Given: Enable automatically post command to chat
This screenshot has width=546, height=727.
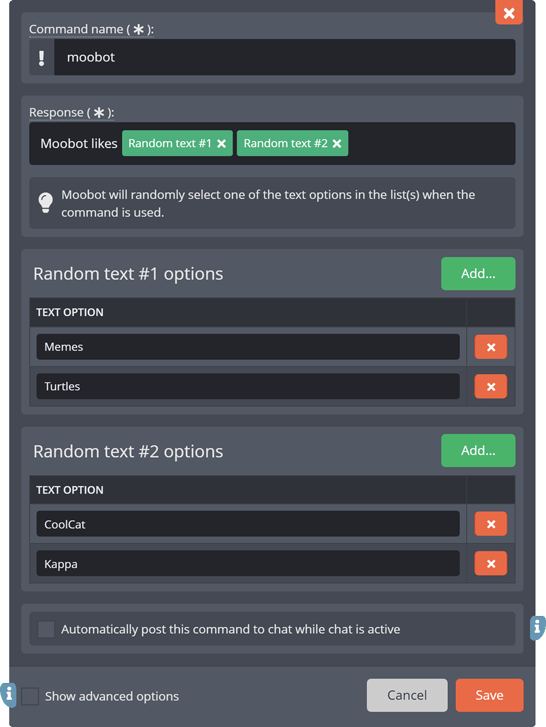Looking at the screenshot, I should tap(46, 629).
